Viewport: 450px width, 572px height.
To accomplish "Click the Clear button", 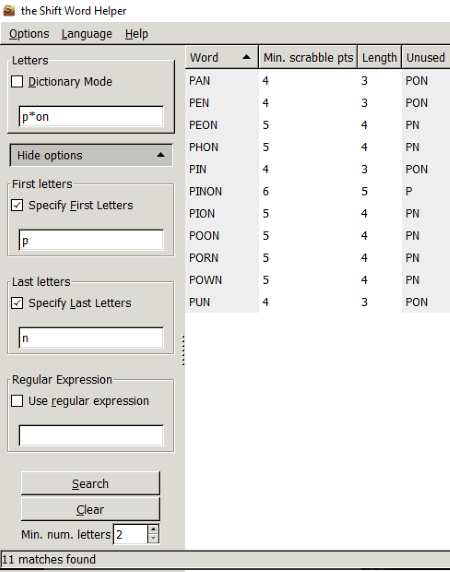I will [90, 509].
